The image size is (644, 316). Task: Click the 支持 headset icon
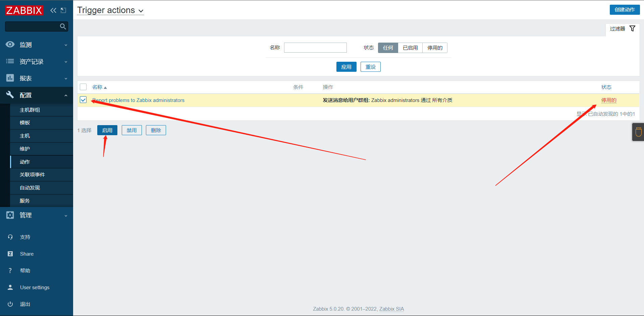(x=10, y=237)
